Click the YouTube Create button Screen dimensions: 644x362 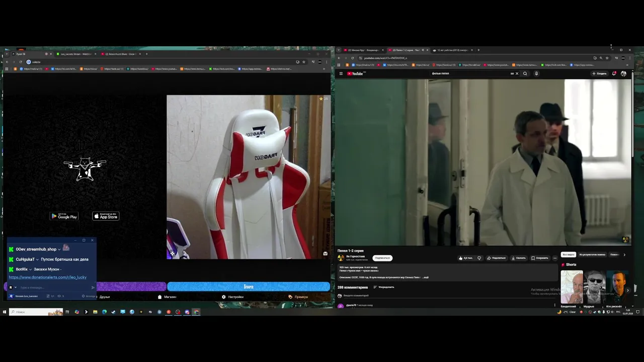(x=599, y=73)
